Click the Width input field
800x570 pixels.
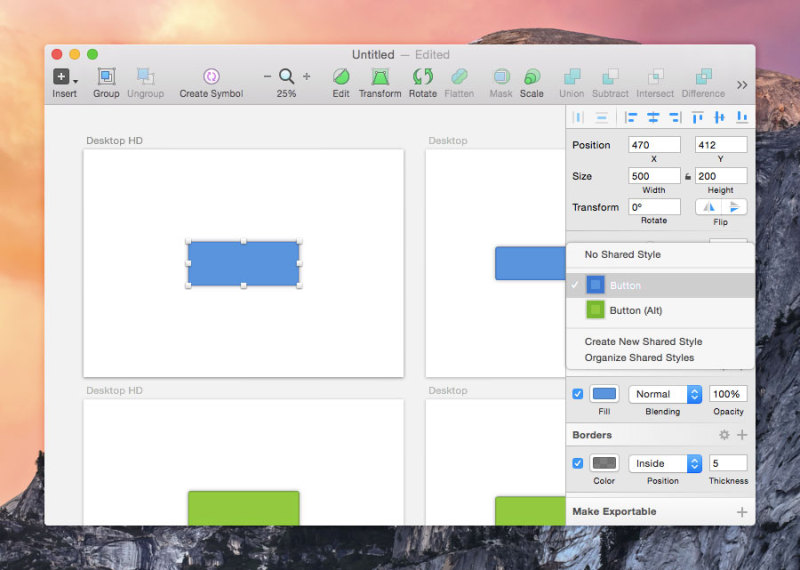(654, 176)
